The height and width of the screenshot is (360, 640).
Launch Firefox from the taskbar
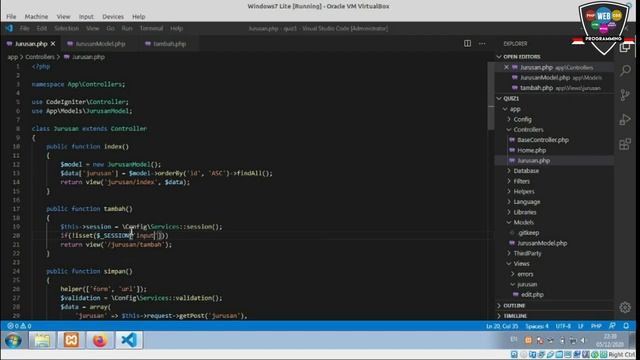click(100, 340)
